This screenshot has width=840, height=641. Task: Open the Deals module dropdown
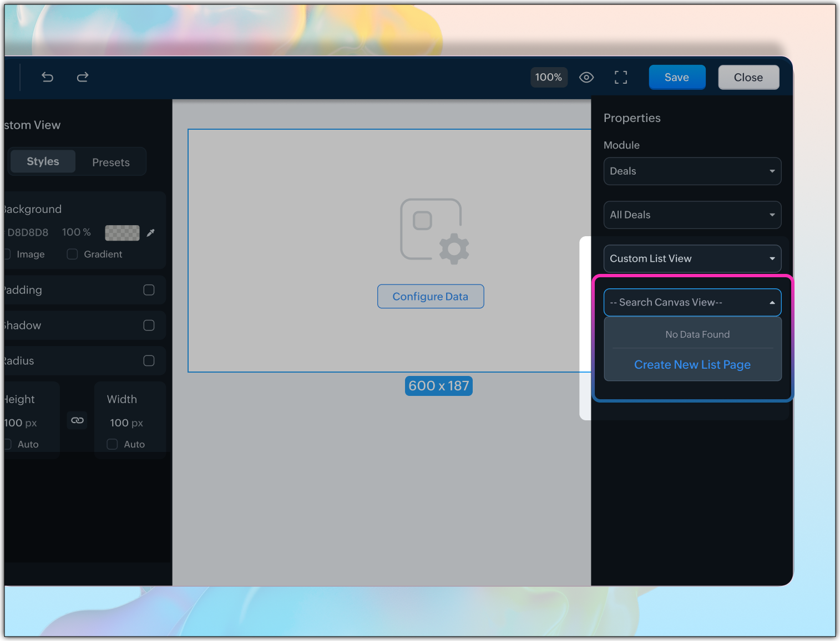692,171
